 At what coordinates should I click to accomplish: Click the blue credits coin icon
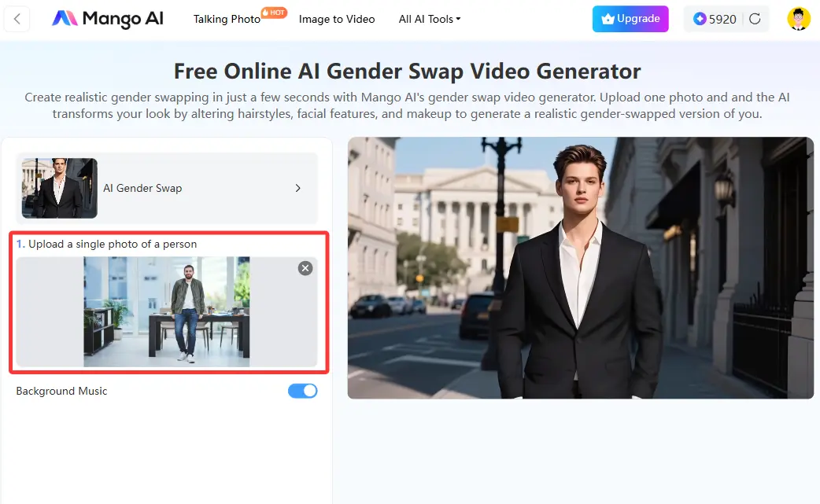click(700, 19)
